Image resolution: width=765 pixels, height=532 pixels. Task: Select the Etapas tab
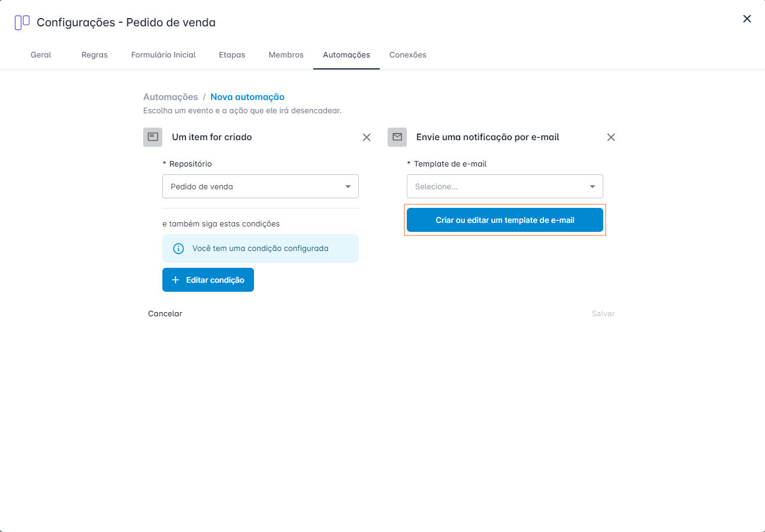(x=232, y=55)
